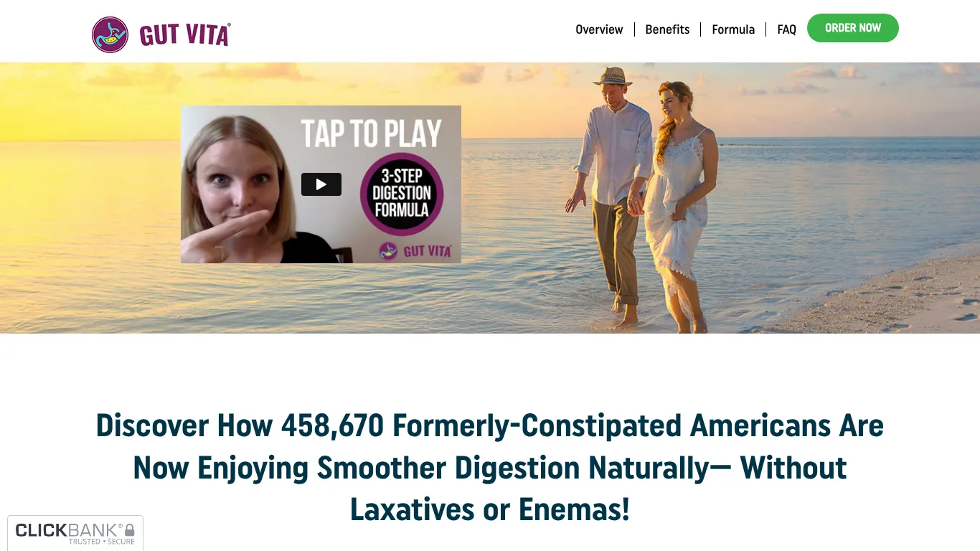
Task: Click the Gut Vita stomach logo icon
Action: tap(110, 34)
